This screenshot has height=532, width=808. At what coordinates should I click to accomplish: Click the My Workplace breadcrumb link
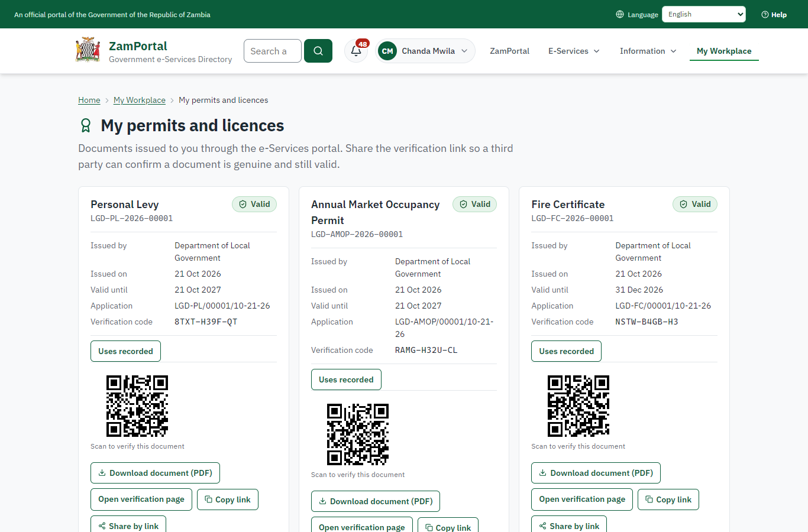pos(140,100)
